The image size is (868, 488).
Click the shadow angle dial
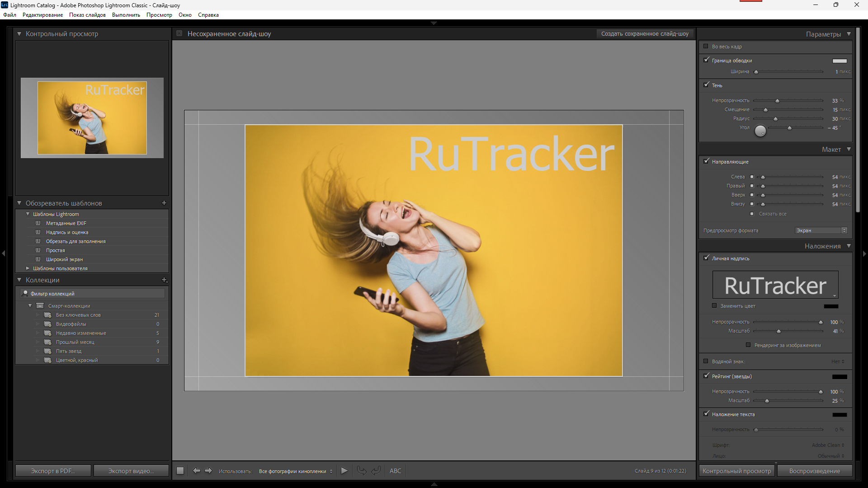click(x=760, y=131)
